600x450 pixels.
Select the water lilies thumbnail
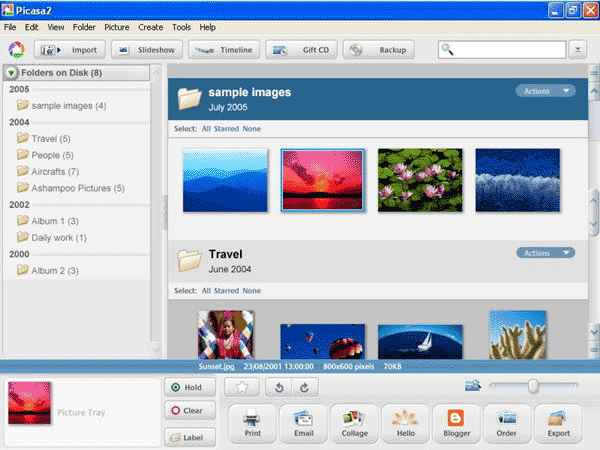pos(420,180)
